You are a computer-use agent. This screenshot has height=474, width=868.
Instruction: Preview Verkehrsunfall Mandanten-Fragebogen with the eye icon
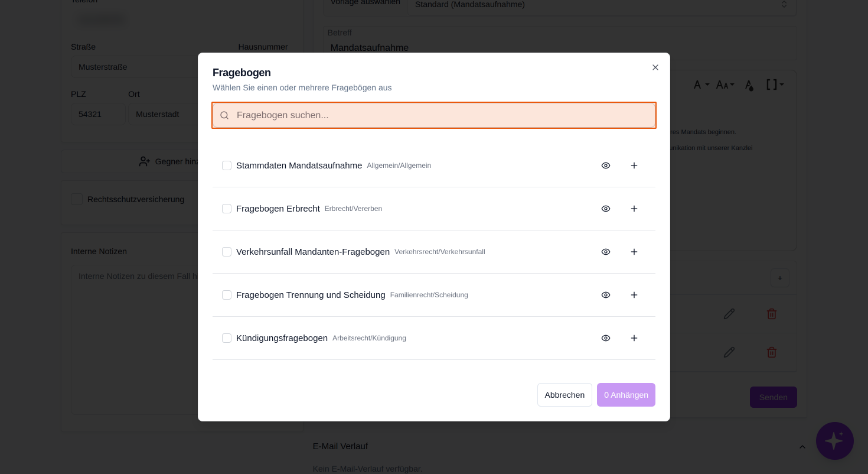point(606,252)
